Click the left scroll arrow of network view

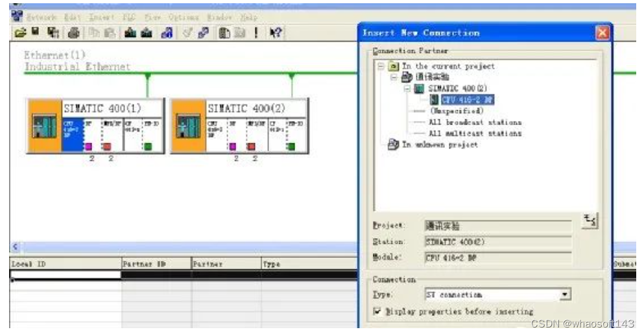pyautogui.click(x=15, y=247)
